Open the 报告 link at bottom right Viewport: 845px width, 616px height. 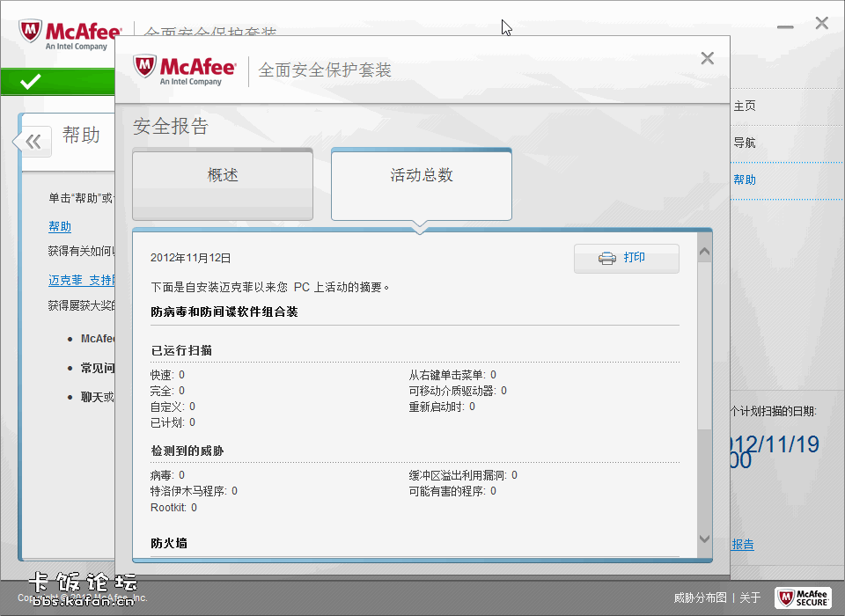pos(743,545)
